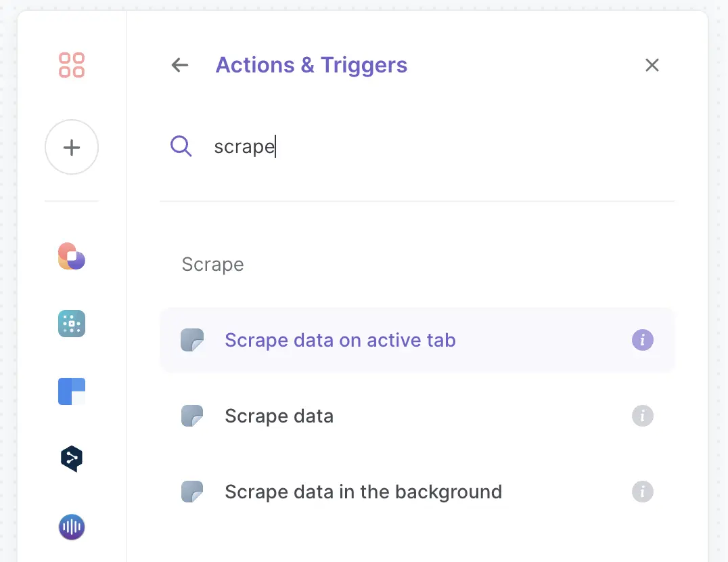
Task: Click the Actions & Triggers heading
Action: [x=311, y=65]
